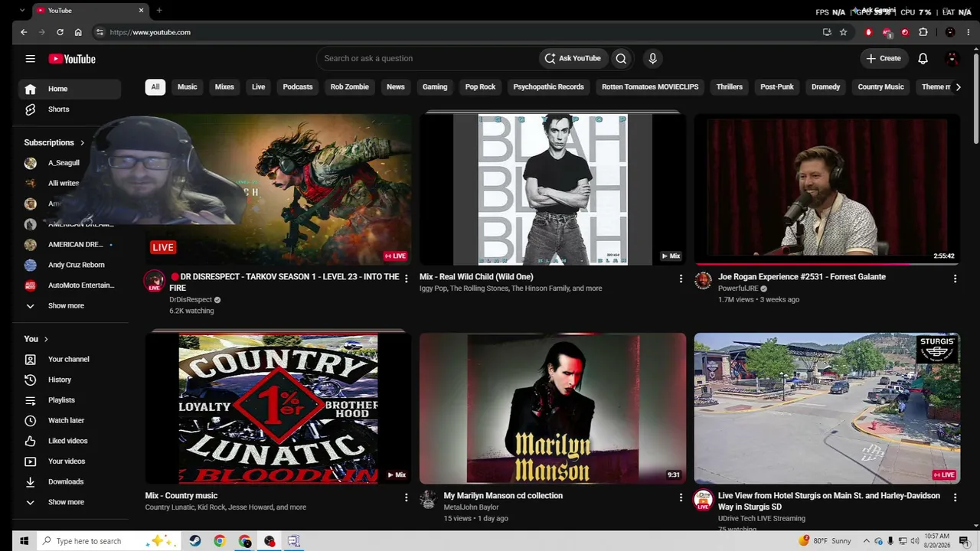Open the Joe Rogan Experience video thumbnail
The height and width of the screenshot is (551, 980).
827,190
